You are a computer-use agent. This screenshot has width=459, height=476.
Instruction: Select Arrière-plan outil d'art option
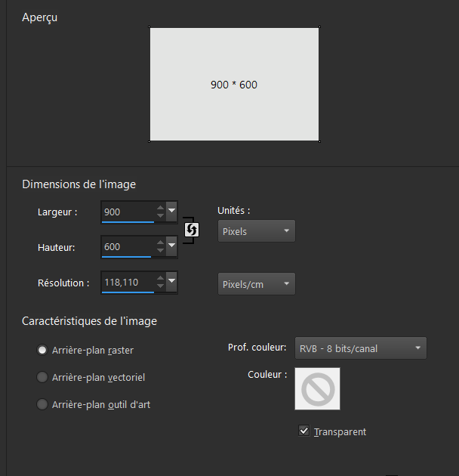pyautogui.click(x=42, y=404)
